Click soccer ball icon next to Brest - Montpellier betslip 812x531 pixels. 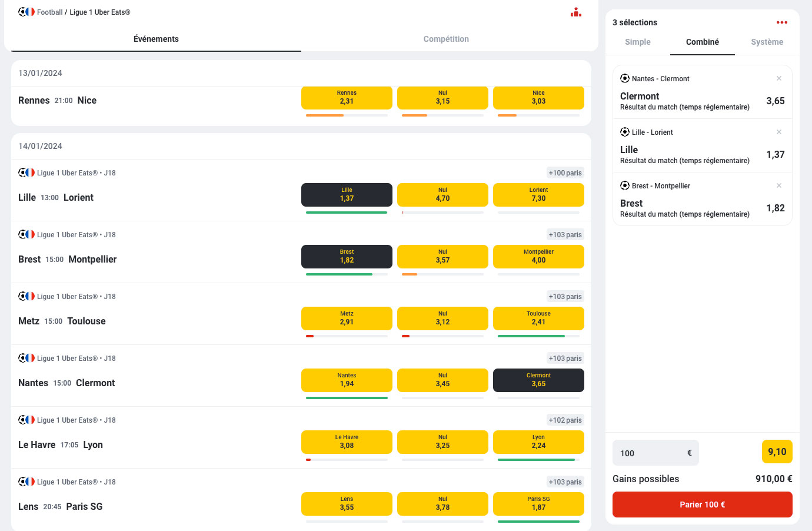click(x=625, y=185)
